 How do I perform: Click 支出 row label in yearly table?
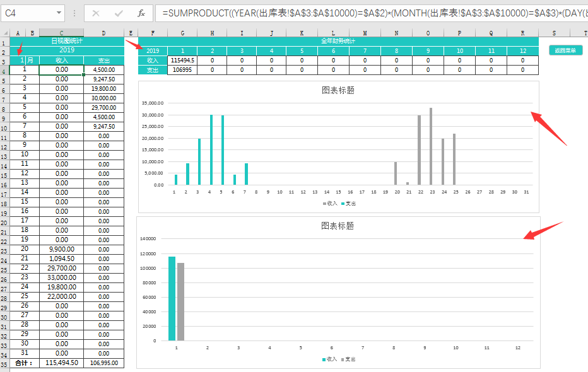(x=153, y=70)
